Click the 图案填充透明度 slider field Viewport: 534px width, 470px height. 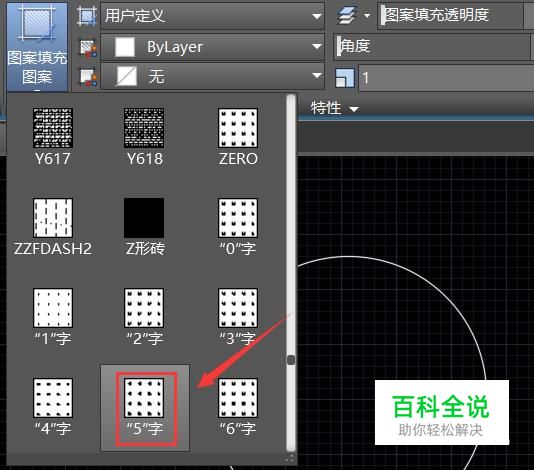pyautogui.click(x=451, y=16)
